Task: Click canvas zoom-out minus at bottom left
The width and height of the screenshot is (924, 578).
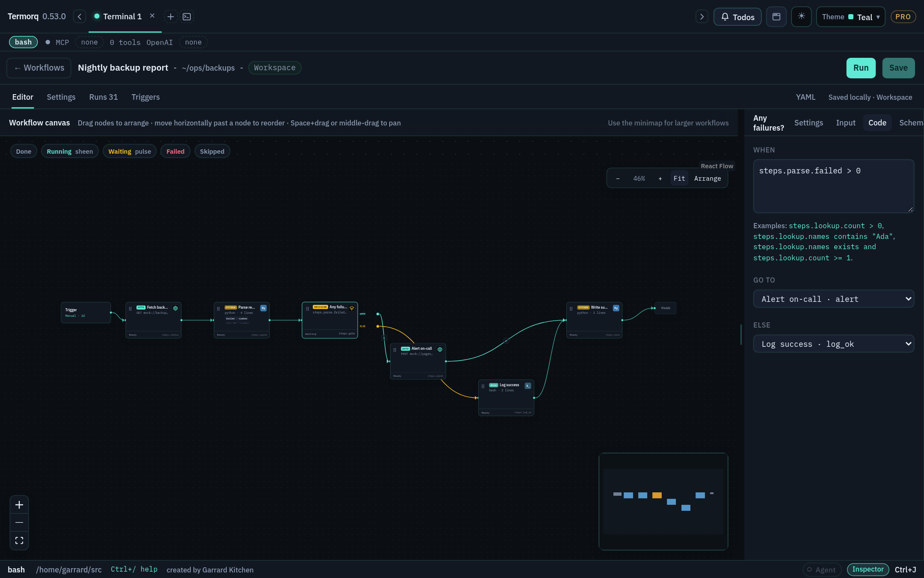Action: [x=19, y=522]
